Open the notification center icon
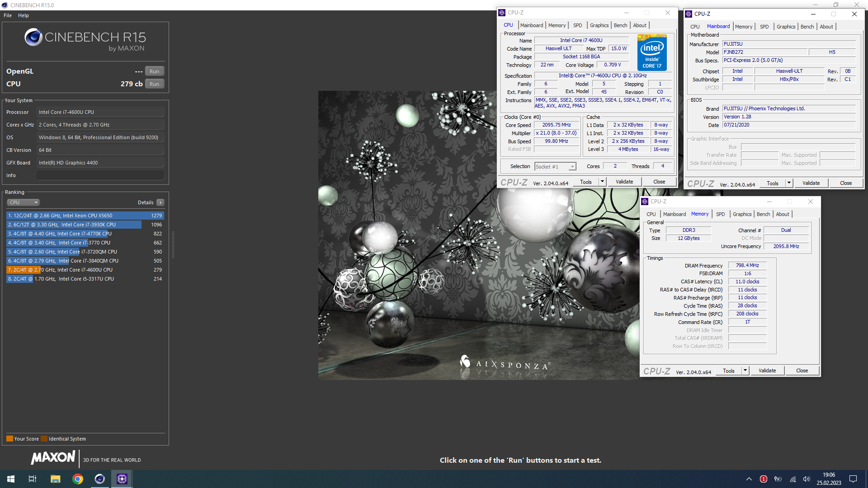 point(853,479)
